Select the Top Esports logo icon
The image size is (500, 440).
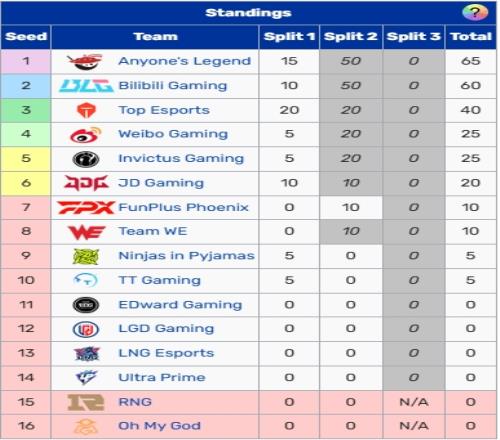coord(86,110)
